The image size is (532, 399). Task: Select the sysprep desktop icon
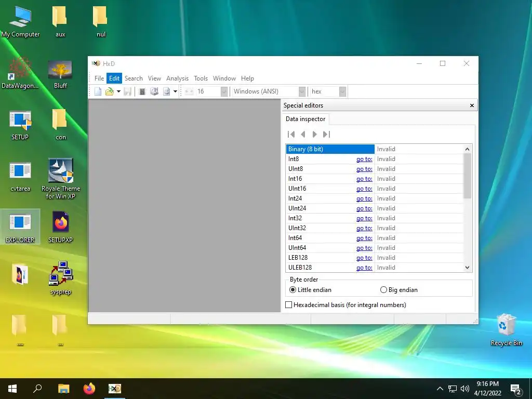click(60, 278)
